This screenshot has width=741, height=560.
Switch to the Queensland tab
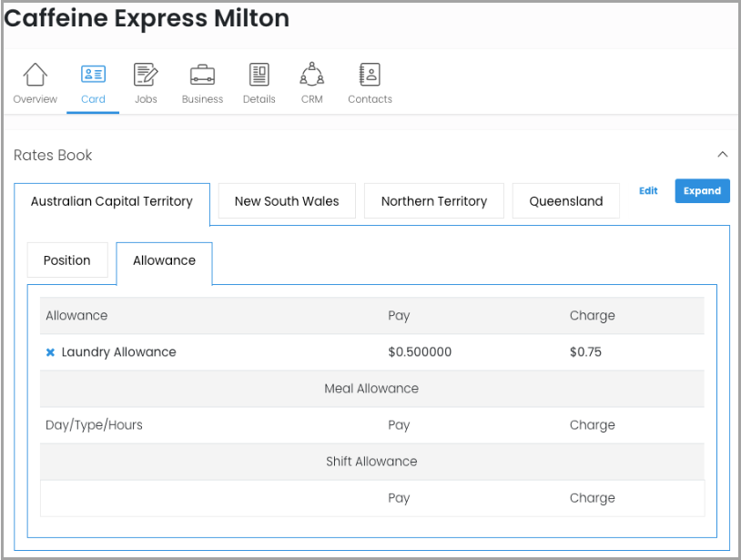(x=566, y=201)
